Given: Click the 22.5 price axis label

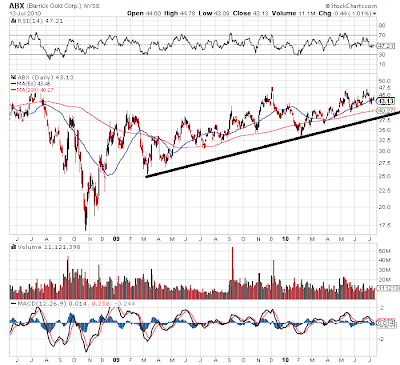Looking at the screenshot, I should click(x=385, y=191).
